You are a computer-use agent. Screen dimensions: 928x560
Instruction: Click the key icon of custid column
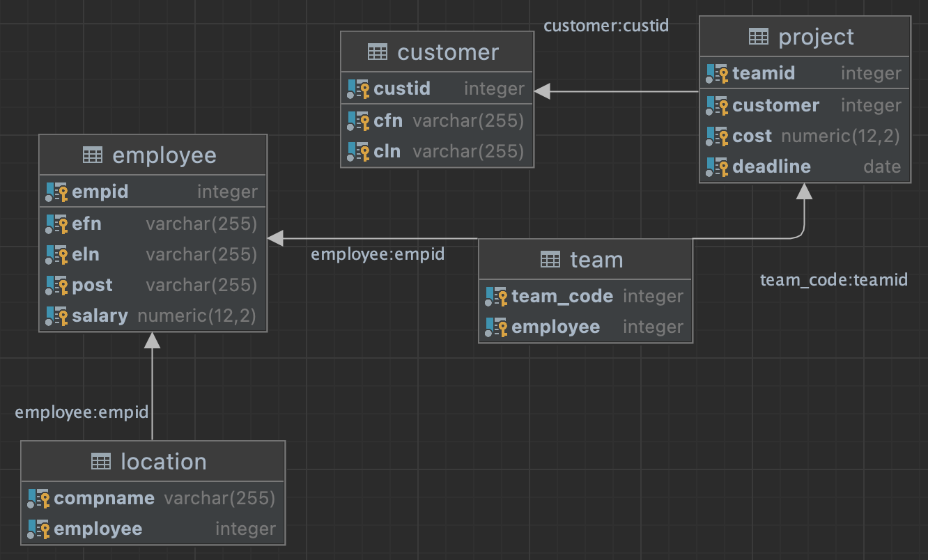click(358, 88)
